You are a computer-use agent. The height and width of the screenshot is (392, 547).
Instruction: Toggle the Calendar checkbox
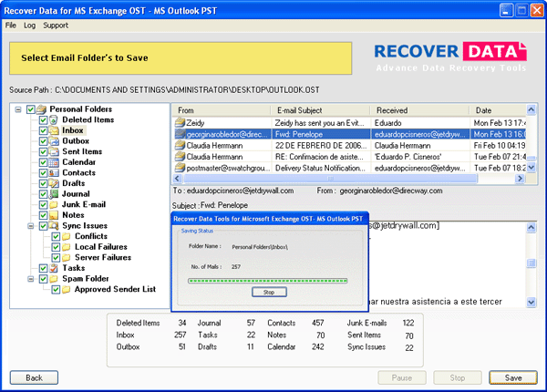pos(43,162)
